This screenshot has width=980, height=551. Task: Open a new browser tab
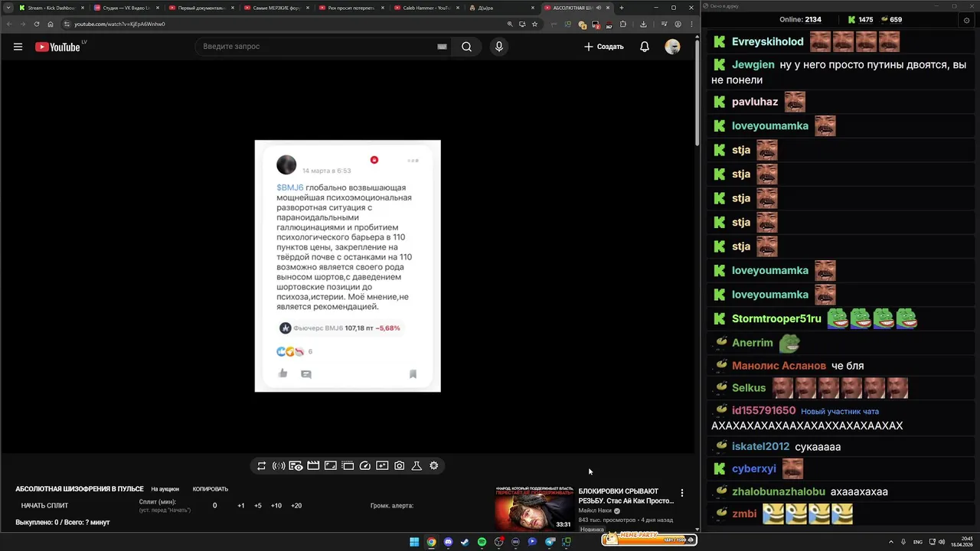[x=621, y=8]
